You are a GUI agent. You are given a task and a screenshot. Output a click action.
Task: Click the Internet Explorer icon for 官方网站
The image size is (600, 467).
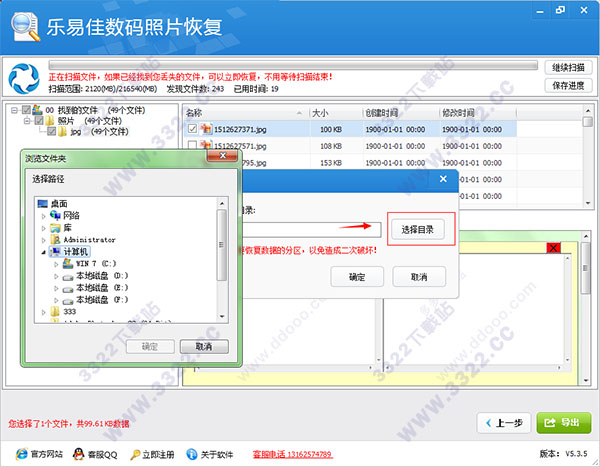click(21, 454)
